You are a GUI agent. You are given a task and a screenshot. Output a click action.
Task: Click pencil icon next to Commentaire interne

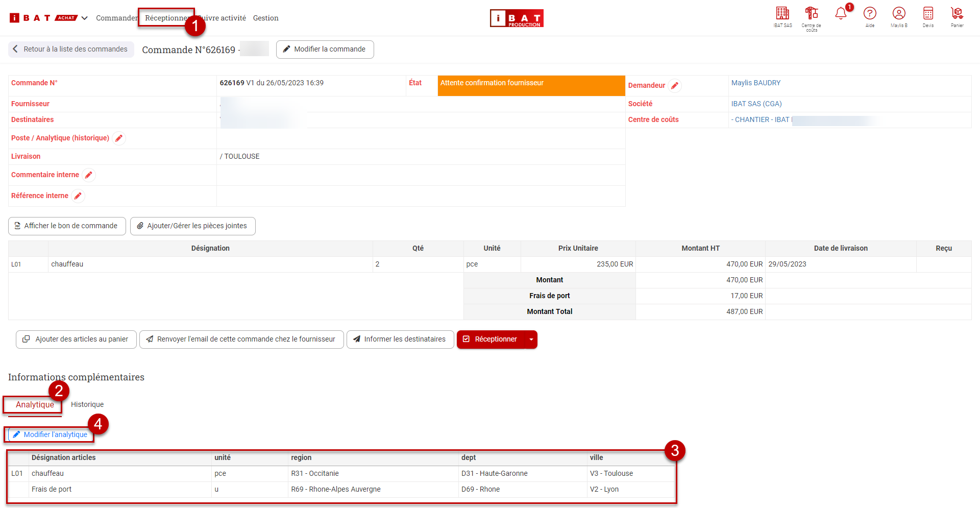pos(89,175)
